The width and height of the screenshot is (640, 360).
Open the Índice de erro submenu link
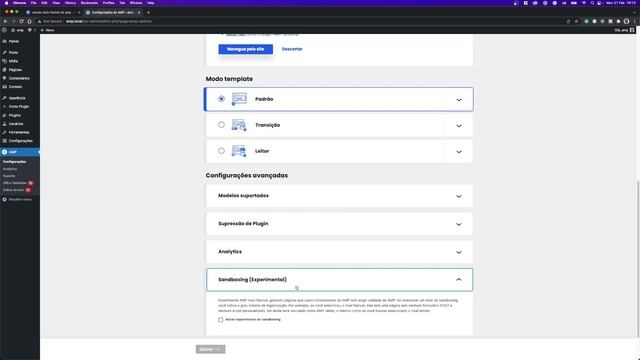(x=13, y=190)
